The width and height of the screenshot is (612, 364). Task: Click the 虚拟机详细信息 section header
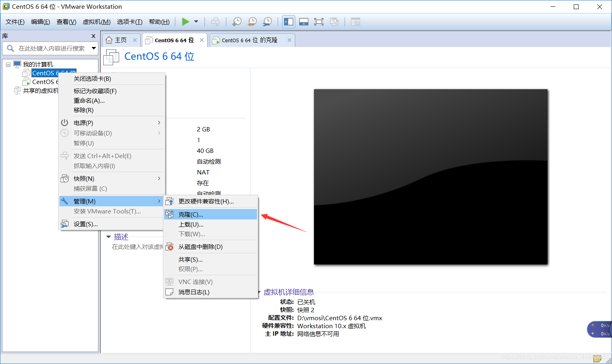pos(288,292)
